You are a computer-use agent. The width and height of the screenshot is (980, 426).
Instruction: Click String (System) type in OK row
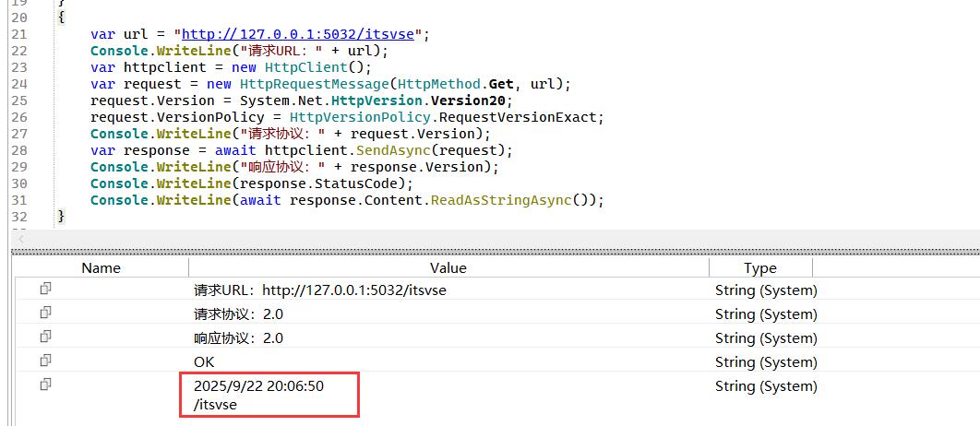(x=766, y=362)
